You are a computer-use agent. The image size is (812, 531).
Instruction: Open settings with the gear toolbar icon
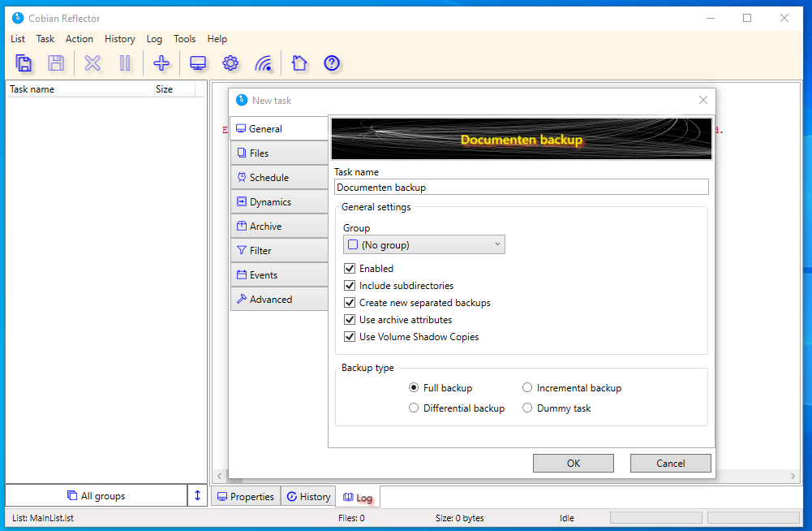click(x=230, y=63)
